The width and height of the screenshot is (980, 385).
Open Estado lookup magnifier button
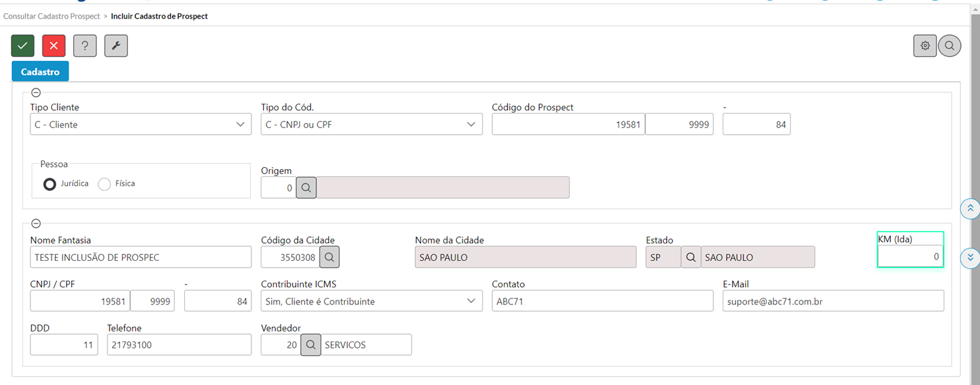pyautogui.click(x=691, y=257)
